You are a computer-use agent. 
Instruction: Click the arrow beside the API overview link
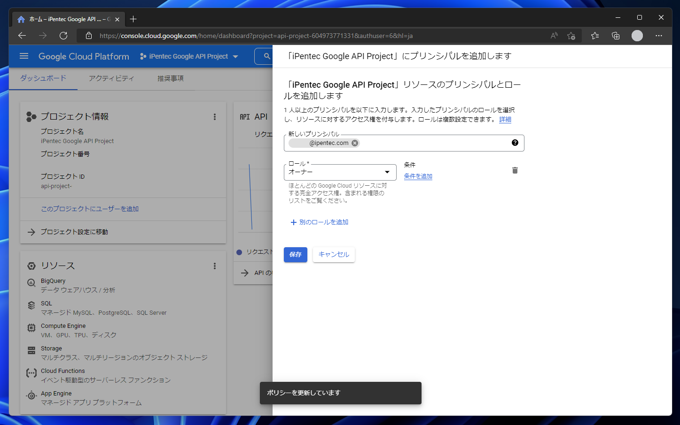click(x=245, y=273)
